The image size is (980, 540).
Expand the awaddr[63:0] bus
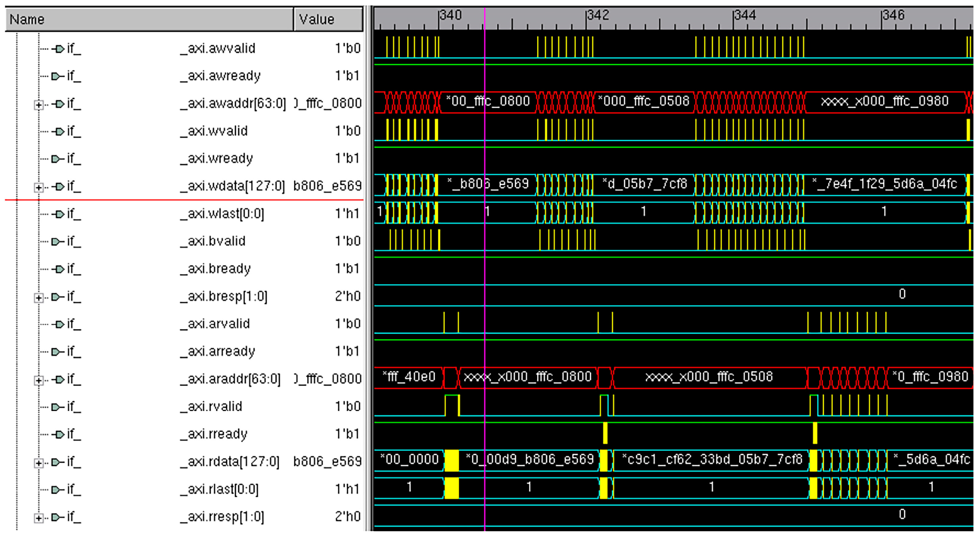coord(38,105)
